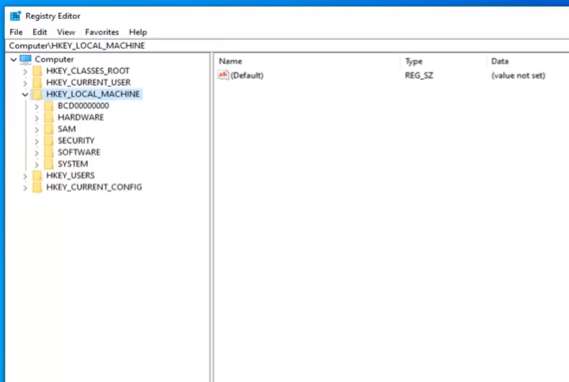Select the HKEY_USERS label
569x382 pixels.
(70, 175)
